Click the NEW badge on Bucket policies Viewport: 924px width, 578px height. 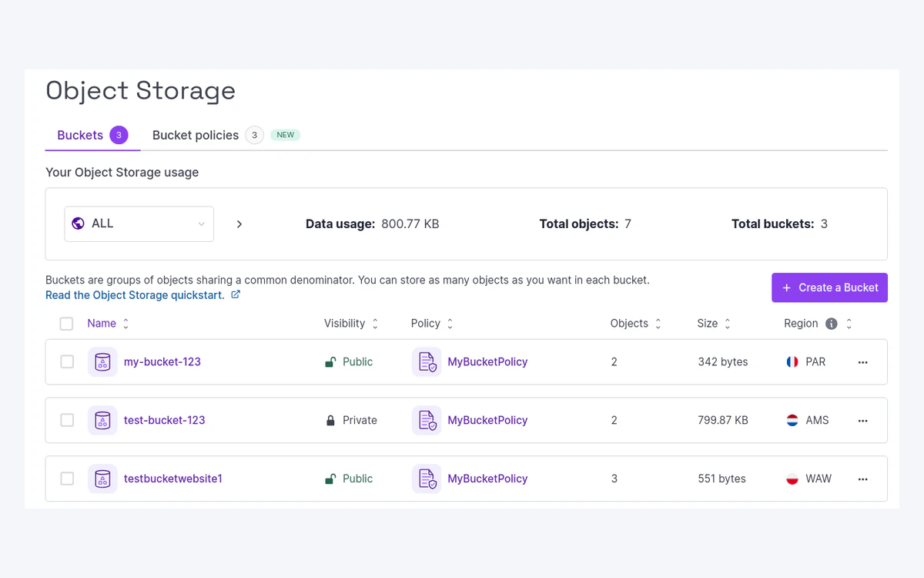[x=286, y=135]
